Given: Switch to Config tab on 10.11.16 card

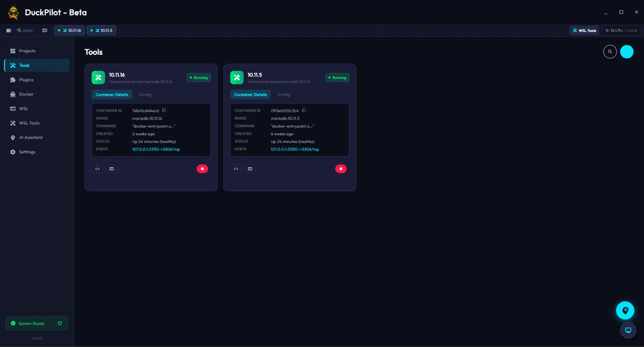Looking at the screenshot, I should click(145, 95).
